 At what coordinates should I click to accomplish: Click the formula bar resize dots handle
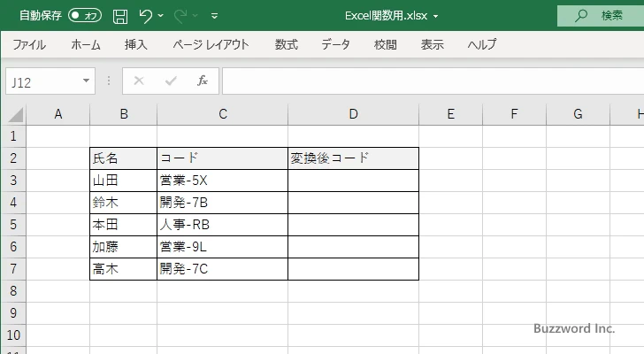(109, 81)
